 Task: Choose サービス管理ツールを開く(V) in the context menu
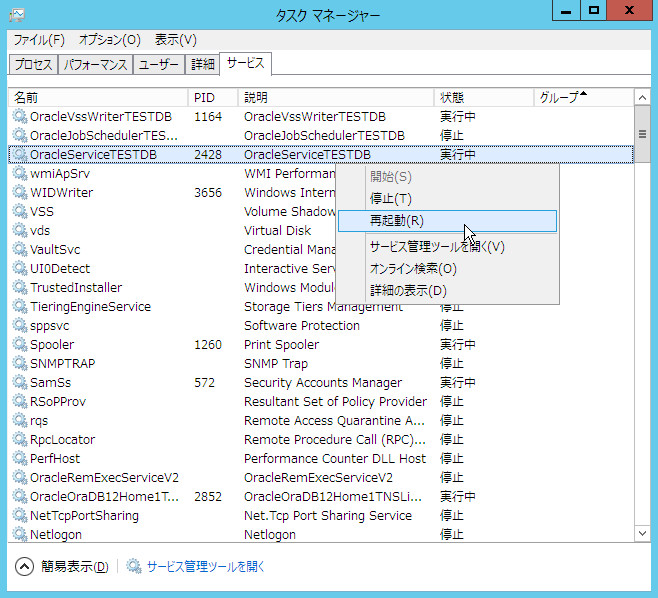[447, 247]
